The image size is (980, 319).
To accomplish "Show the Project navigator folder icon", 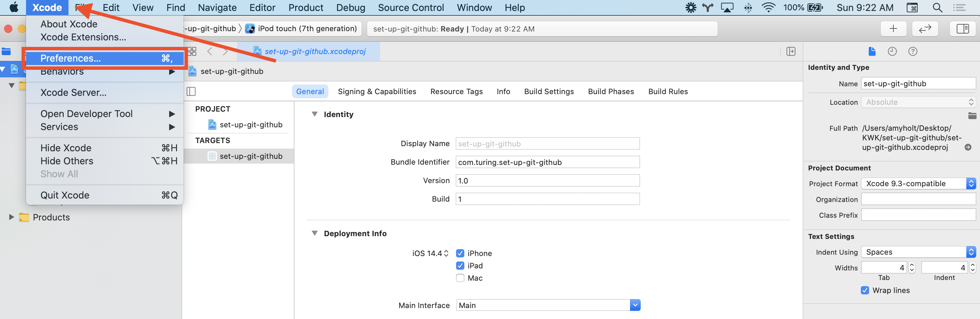I will coord(6,51).
